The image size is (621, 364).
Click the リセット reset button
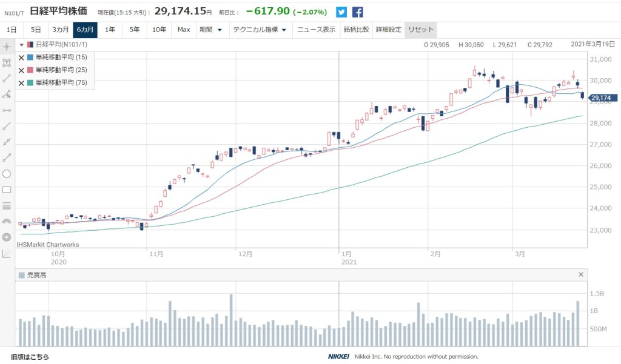420,30
